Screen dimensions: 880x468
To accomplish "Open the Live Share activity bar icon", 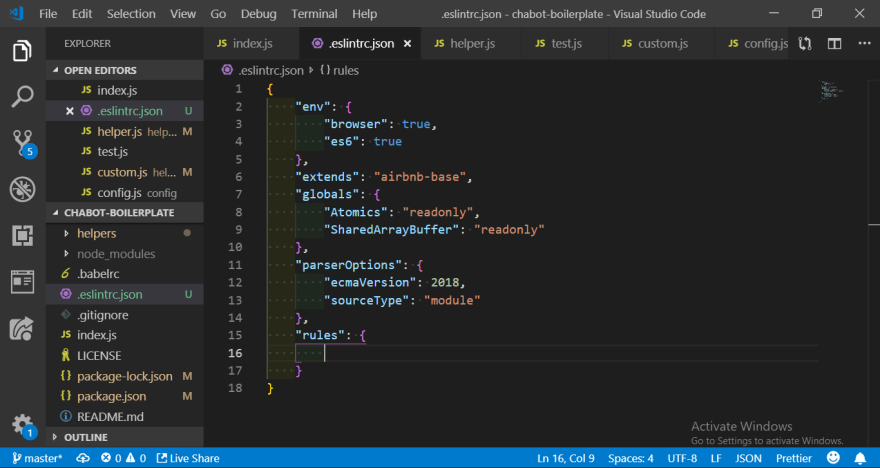I will click(22, 328).
